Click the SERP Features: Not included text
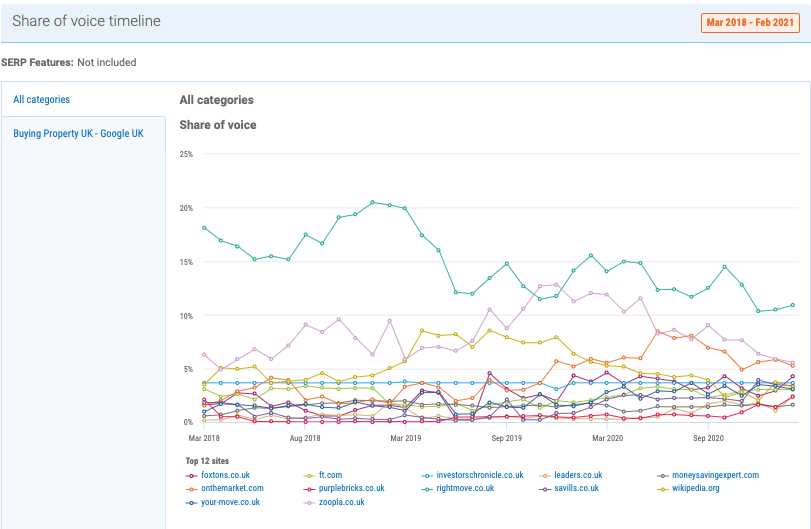811x529 pixels. (69, 62)
